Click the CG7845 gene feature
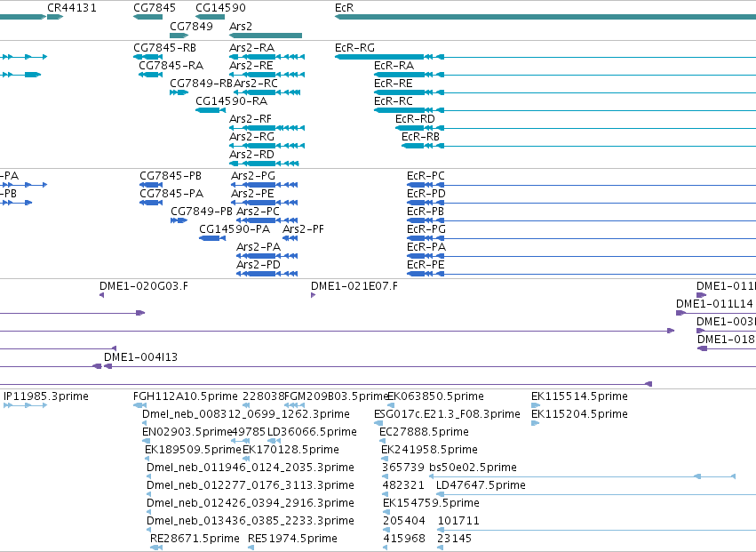 click(148, 18)
